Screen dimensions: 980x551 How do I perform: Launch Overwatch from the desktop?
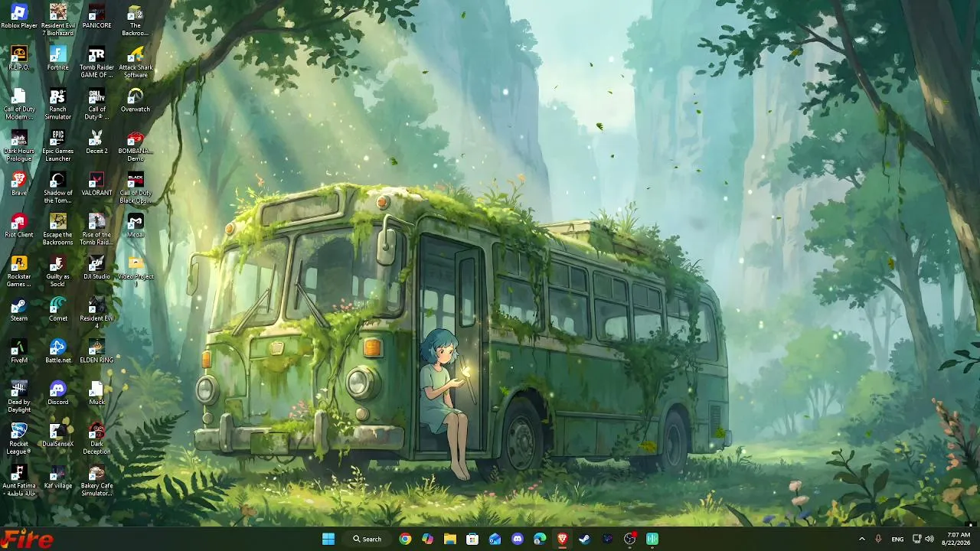click(x=136, y=100)
